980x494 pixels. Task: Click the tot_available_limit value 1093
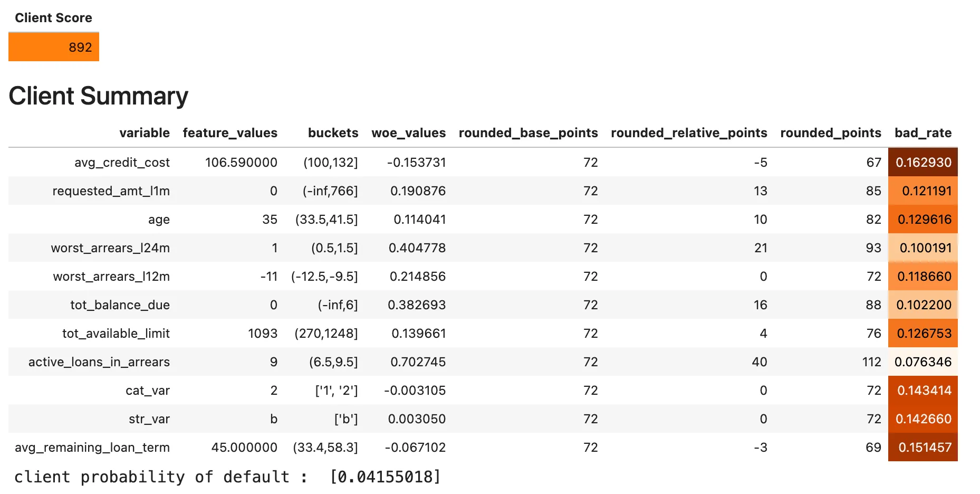[x=263, y=334]
